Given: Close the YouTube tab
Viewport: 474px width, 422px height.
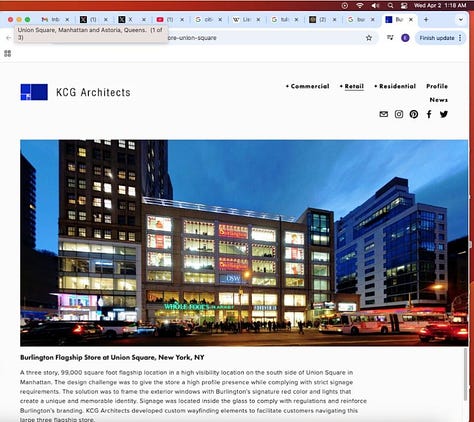Looking at the screenshot, I should (182, 20).
